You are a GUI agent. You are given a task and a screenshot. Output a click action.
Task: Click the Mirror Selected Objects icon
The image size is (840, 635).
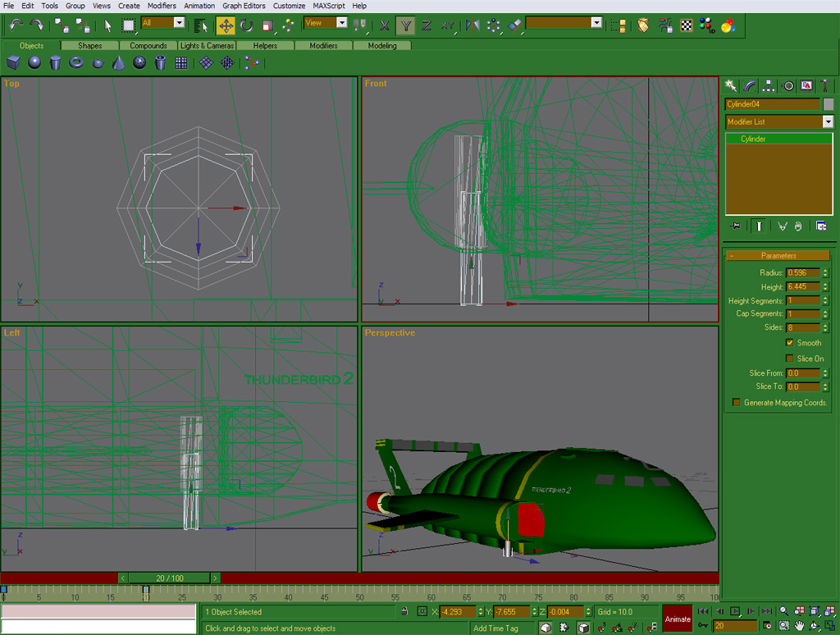tap(472, 25)
